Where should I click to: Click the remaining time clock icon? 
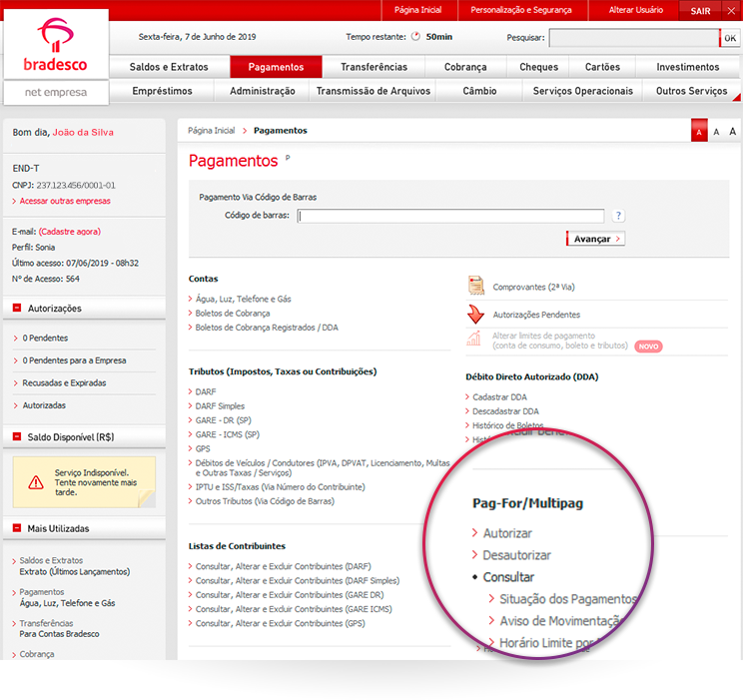pos(415,37)
